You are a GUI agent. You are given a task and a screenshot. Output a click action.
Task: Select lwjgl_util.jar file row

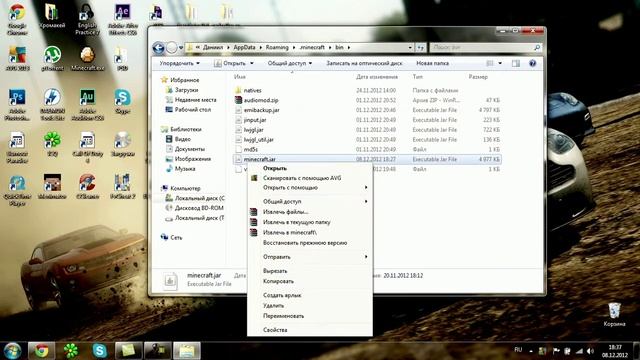[367, 140]
